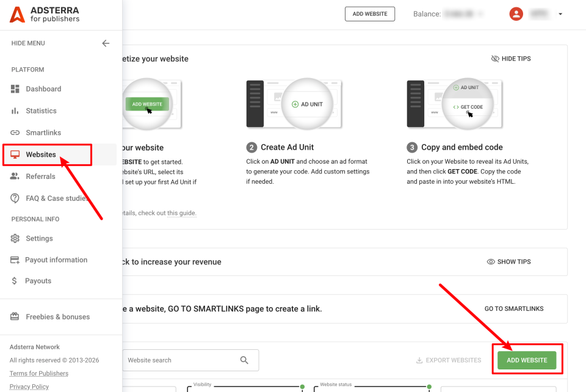Click the Create Ad Unit illustration
The image size is (586, 392).
(294, 104)
